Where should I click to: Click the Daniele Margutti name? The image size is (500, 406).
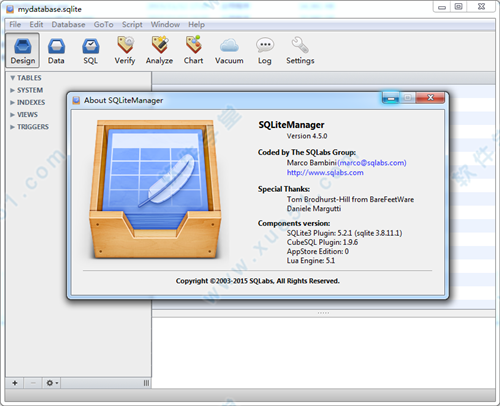314,209
